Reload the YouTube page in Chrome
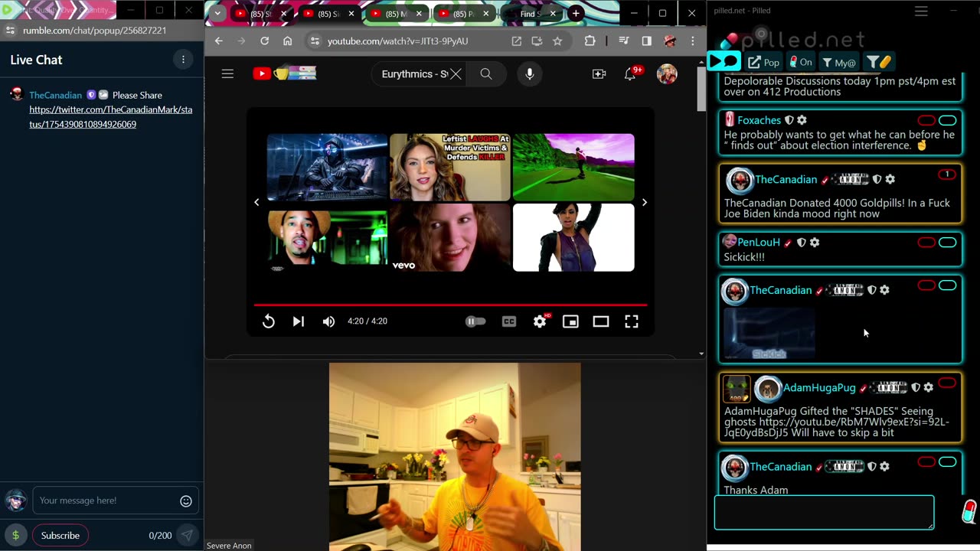The height and width of the screenshot is (551, 980). click(x=264, y=41)
